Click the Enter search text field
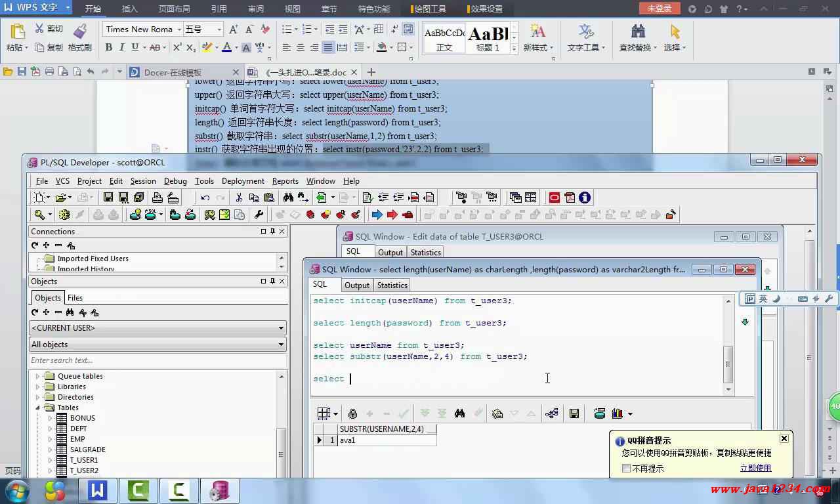This screenshot has height=504, width=840. coord(157,360)
